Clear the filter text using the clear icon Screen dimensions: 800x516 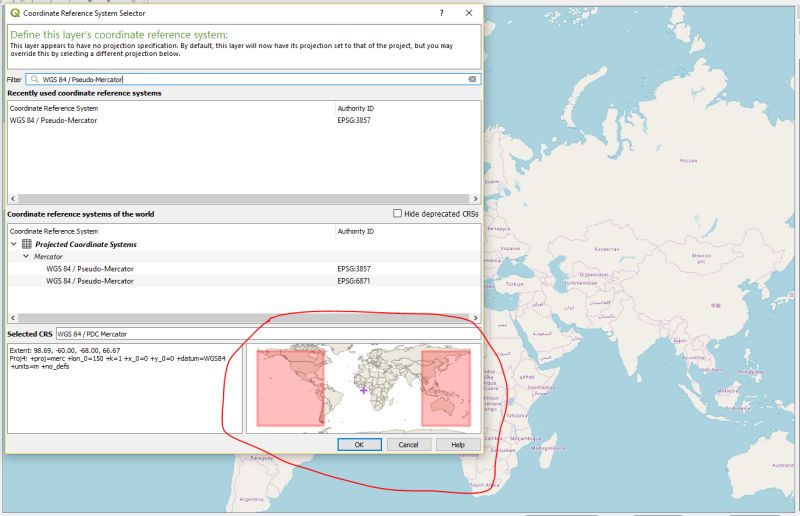[x=472, y=79]
